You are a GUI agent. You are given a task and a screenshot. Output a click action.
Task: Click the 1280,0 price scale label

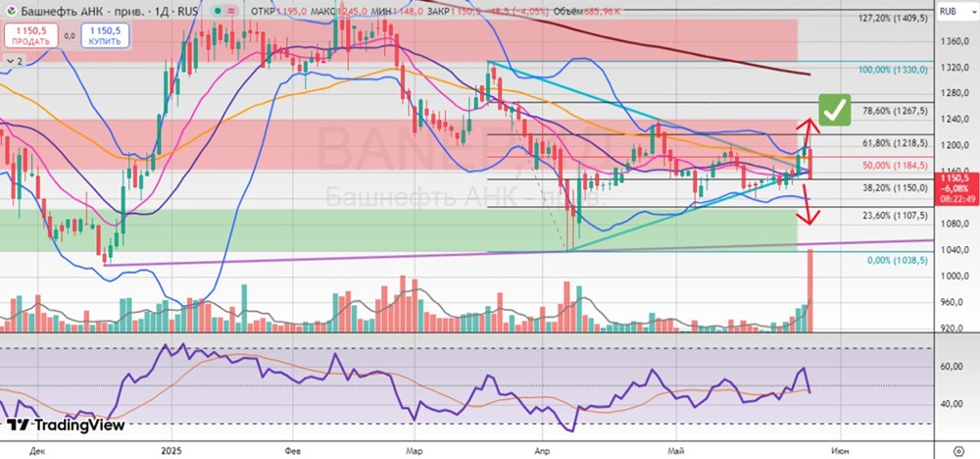tap(954, 94)
